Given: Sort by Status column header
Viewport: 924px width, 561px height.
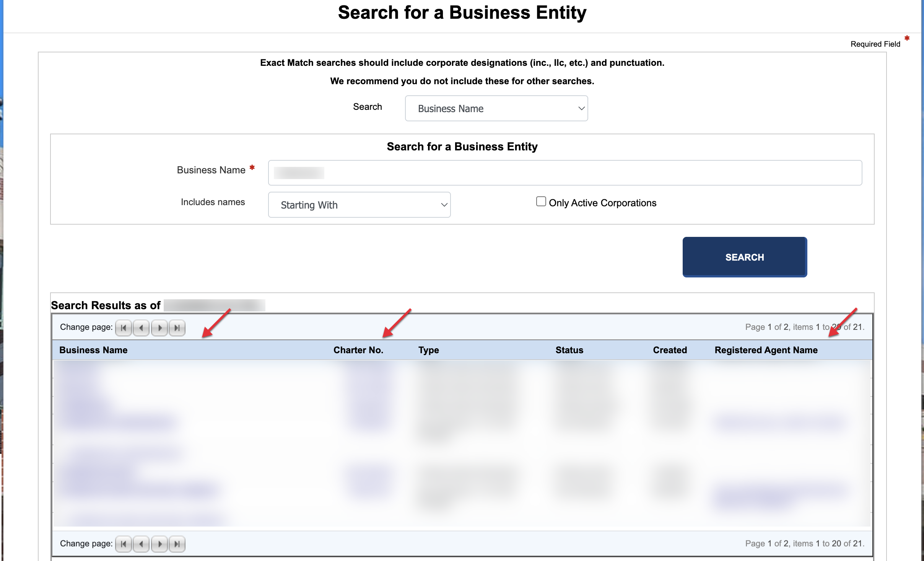Looking at the screenshot, I should tap(569, 350).
